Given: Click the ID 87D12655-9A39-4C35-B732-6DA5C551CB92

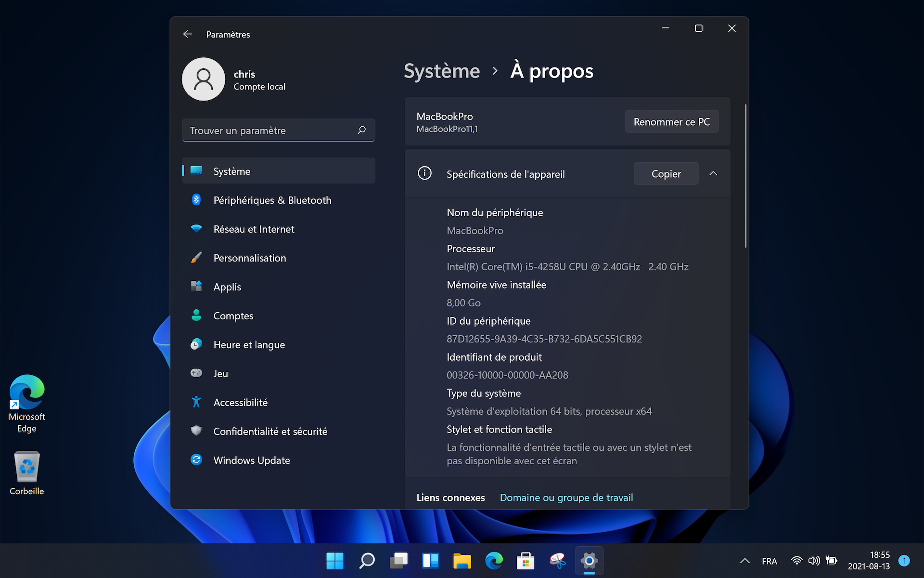Looking at the screenshot, I should tap(544, 339).
